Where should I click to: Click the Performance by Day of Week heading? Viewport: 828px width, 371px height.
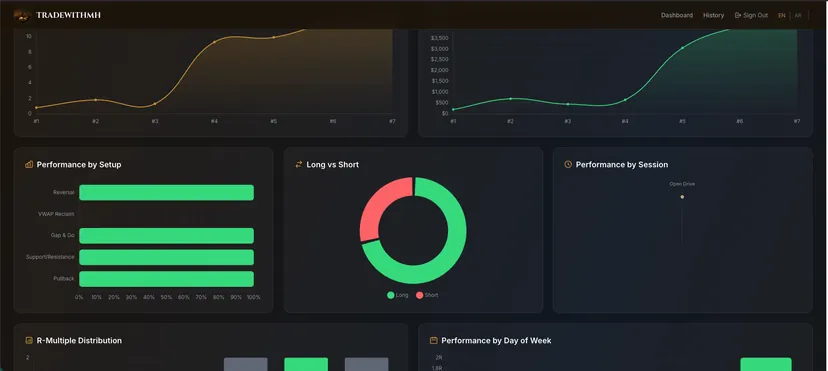coord(496,340)
